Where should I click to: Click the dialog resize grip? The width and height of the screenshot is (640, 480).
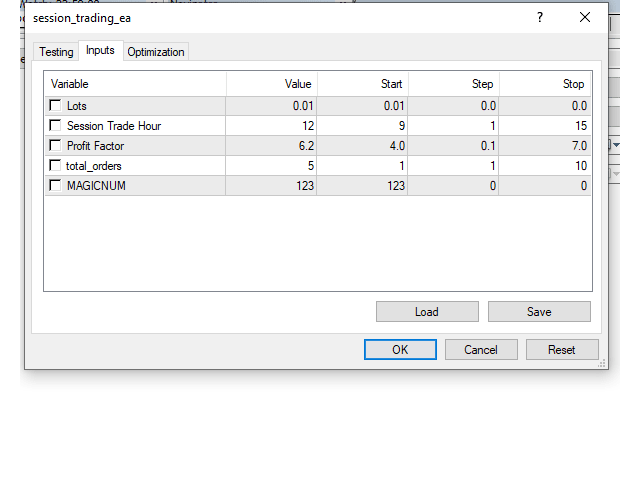[602, 363]
